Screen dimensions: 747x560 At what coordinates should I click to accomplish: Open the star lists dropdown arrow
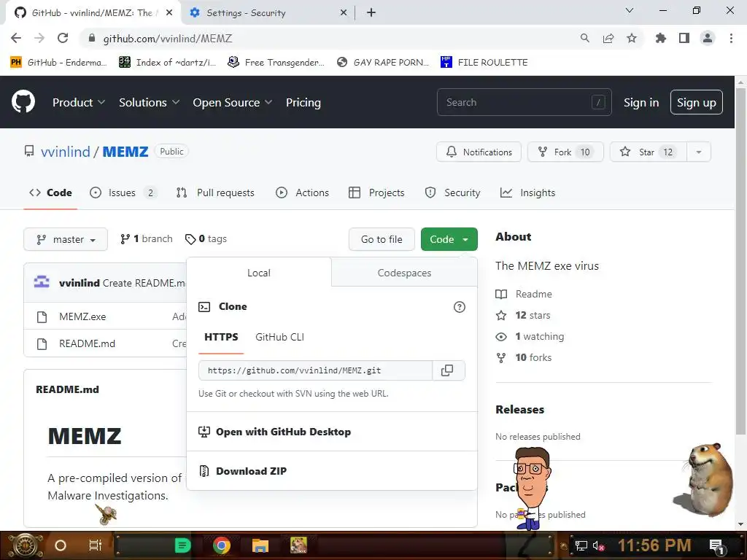(x=698, y=152)
